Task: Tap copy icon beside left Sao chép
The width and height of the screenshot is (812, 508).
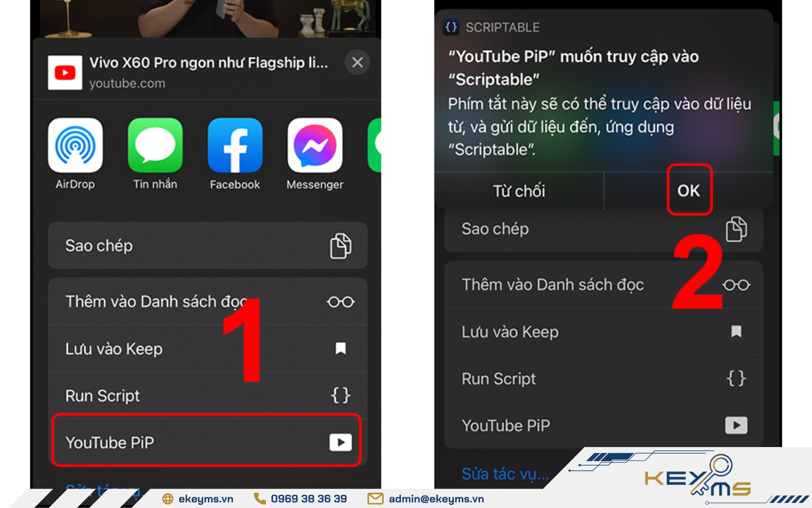Action: pyautogui.click(x=341, y=246)
